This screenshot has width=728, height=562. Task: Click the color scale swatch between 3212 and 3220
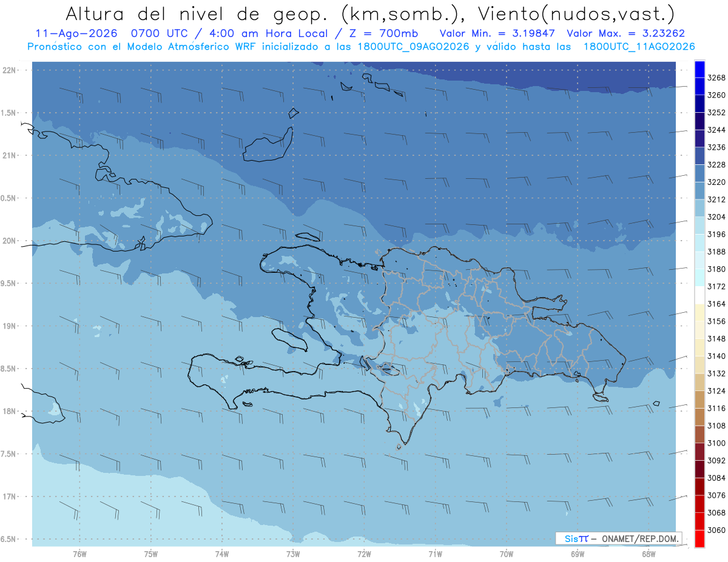click(x=699, y=191)
